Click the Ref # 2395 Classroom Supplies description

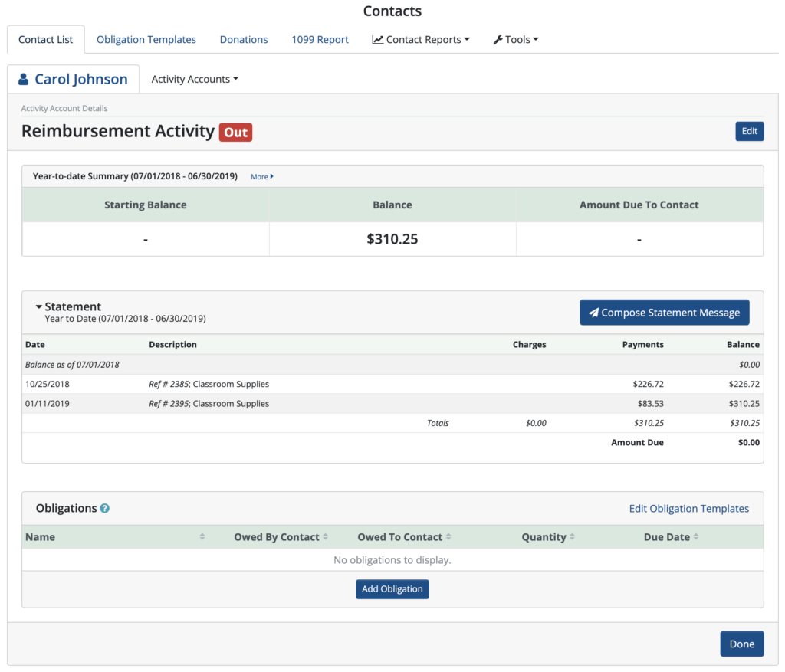pyautogui.click(x=209, y=404)
